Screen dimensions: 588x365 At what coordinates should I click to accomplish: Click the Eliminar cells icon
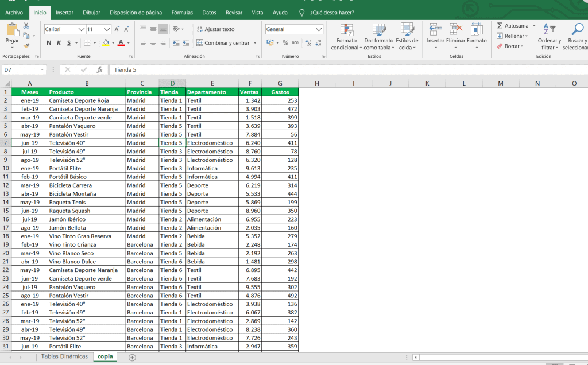[x=455, y=30]
